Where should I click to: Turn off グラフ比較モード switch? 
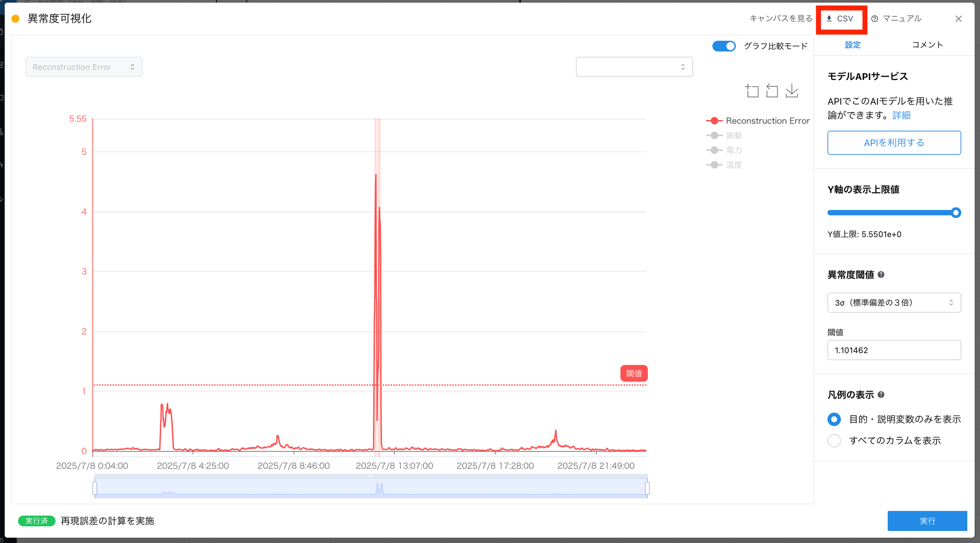pyautogui.click(x=724, y=46)
